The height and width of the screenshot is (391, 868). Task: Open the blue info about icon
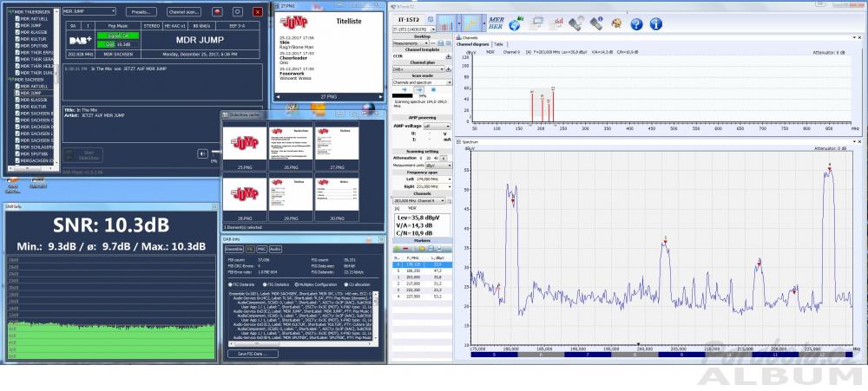656,23
